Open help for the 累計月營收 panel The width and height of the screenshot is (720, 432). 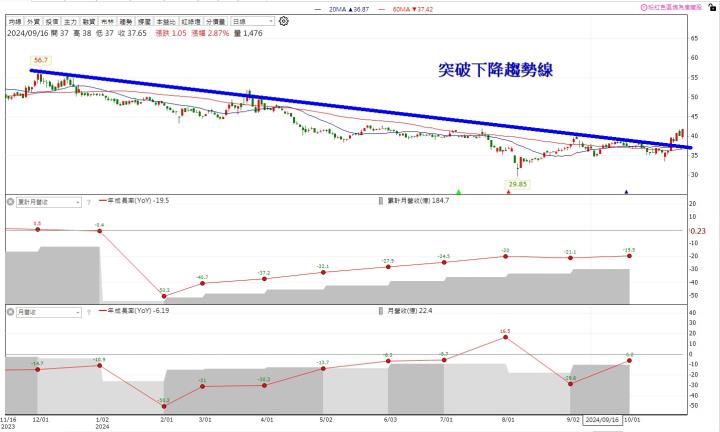click(x=89, y=202)
